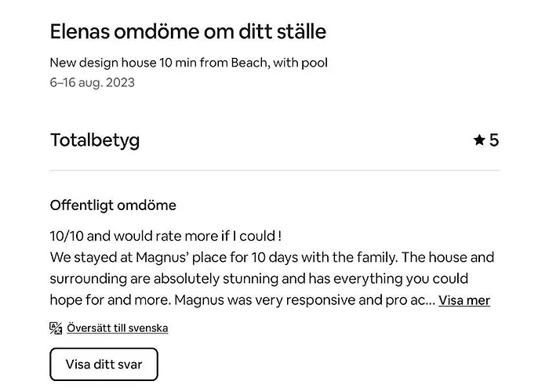The image size is (549, 392).
Task: Click the heading Elenas omdöme om ditt ställe
Action: pyautogui.click(x=187, y=31)
